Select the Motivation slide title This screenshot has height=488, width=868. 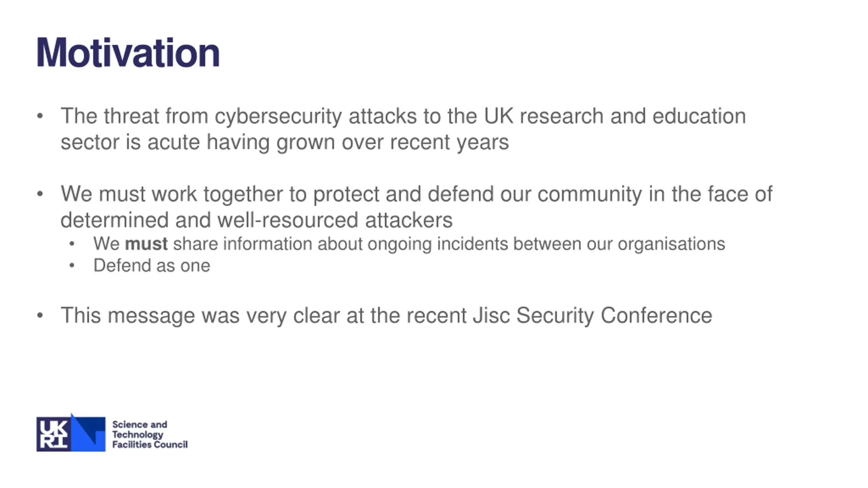click(128, 53)
